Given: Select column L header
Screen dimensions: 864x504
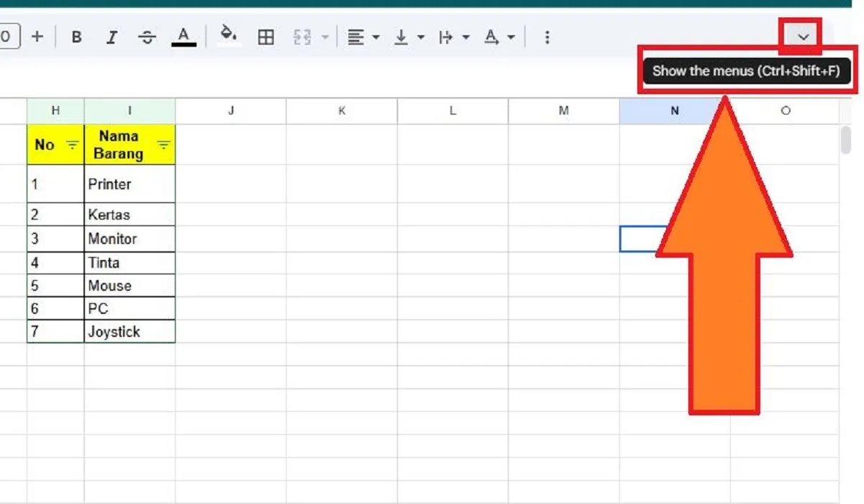Looking at the screenshot, I should (x=452, y=111).
